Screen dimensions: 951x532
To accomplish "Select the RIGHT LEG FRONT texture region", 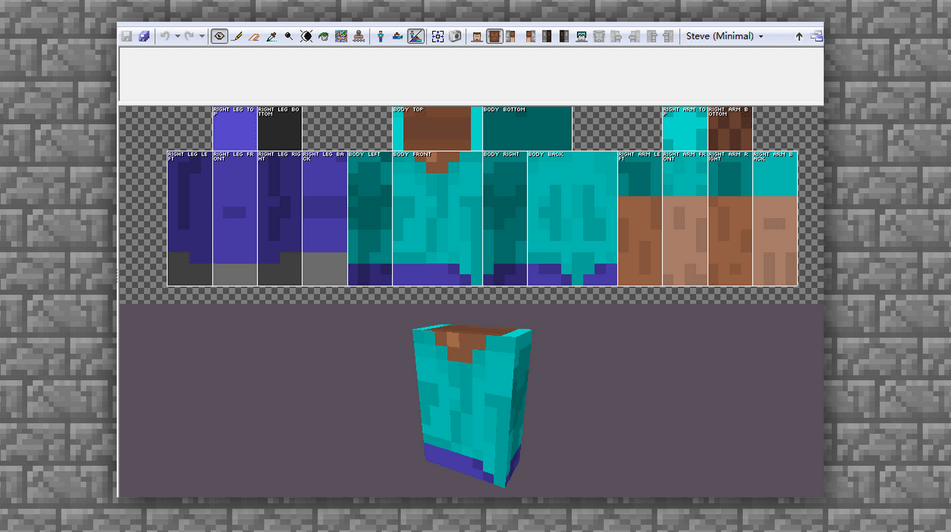I will click(235, 218).
